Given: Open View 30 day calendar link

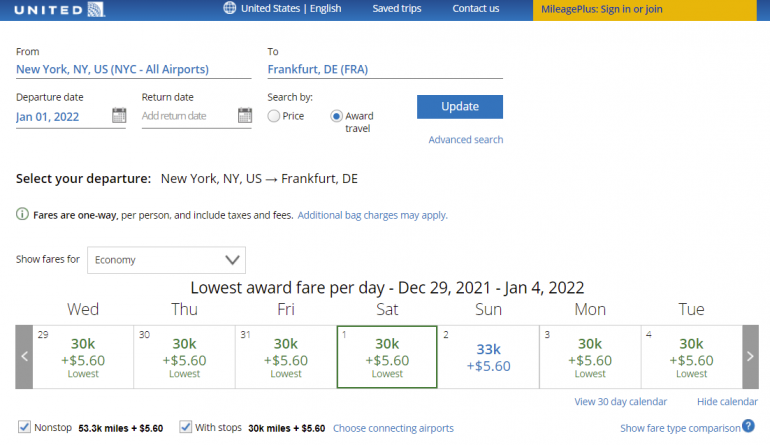Looking at the screenshot, I should 620,402.
